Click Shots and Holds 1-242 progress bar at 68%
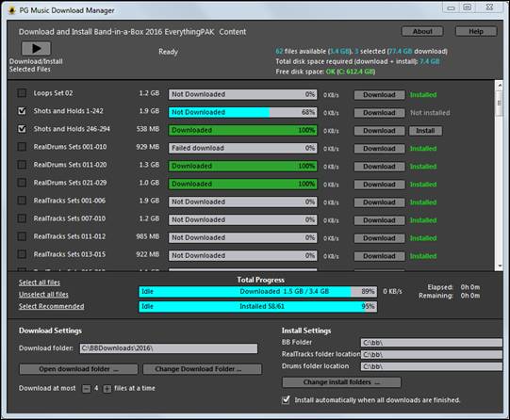Image resolution: width=510 pixels, height=420 pixels. (242, 112)
